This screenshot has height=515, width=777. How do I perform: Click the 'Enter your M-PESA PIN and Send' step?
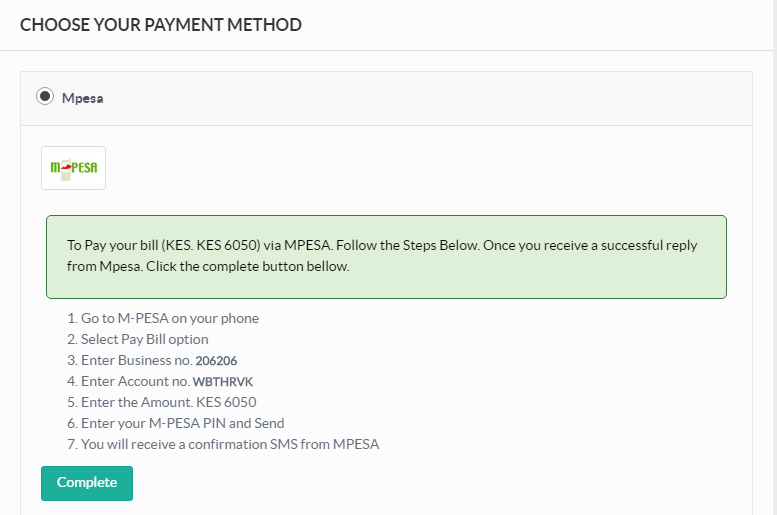170,423
